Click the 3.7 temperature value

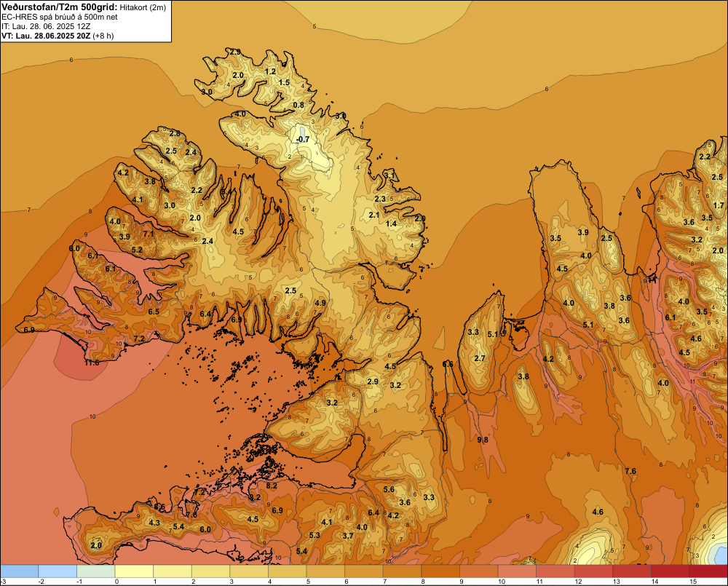coord(348,535)
